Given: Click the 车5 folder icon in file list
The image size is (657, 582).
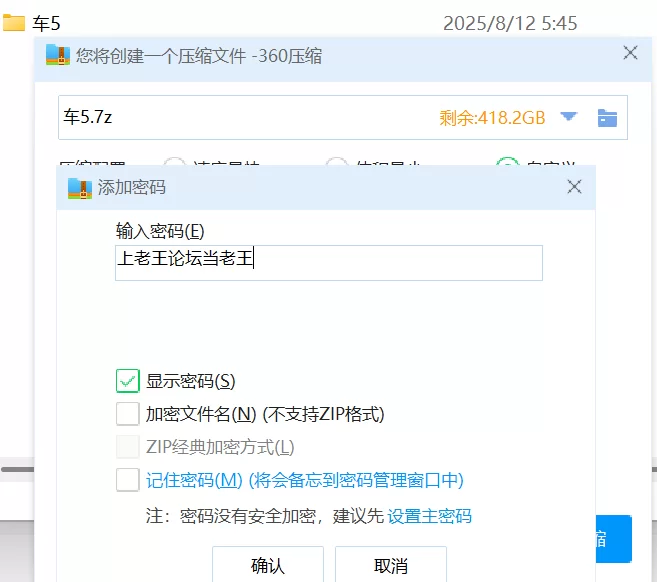Looking at the screenshot, I should click(x=14, y=23).
